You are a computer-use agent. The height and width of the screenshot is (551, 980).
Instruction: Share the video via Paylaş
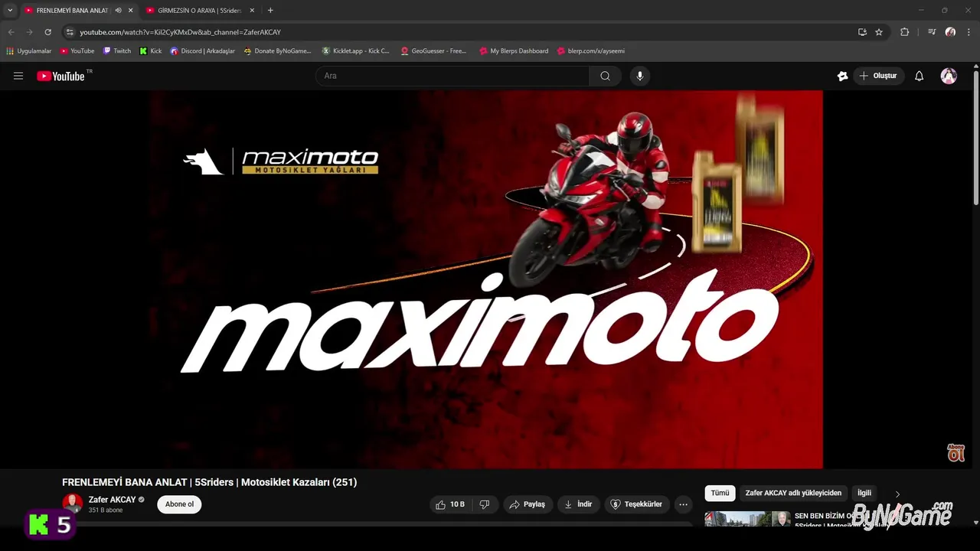click(x=528, y=504)
